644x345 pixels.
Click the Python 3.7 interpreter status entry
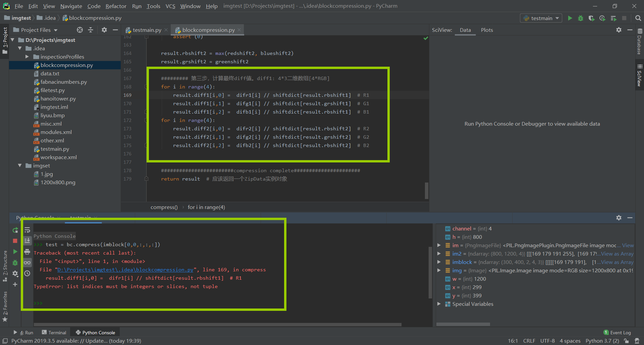[602, 341]
